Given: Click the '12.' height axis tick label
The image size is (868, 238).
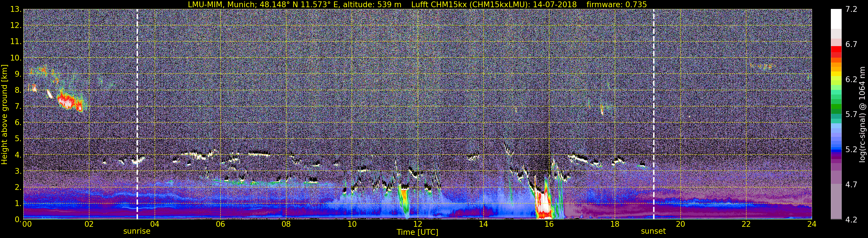Looking at the screenshot, I should coord(16,26).
